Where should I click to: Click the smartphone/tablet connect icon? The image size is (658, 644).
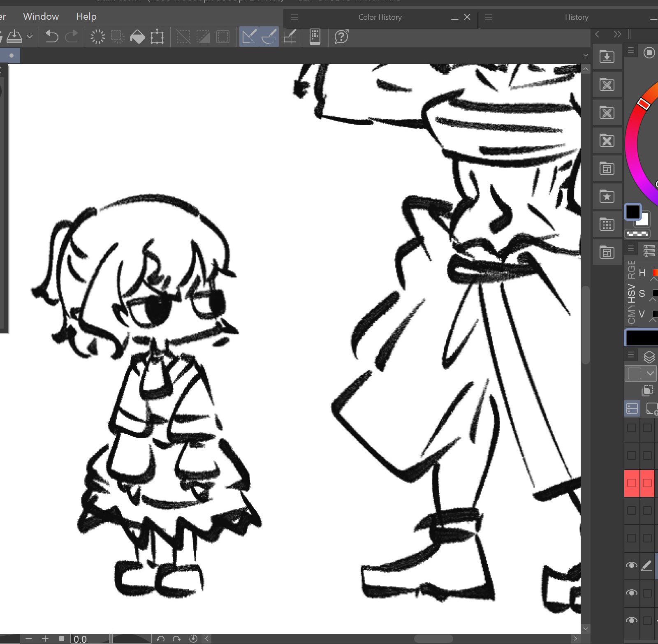[x=315, y=37]
